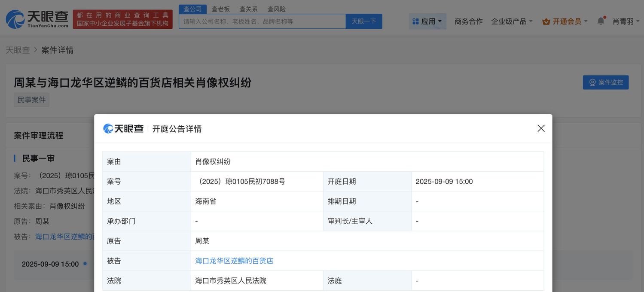644x292 pixels.
Task: Click the 开庭公告详情 dialog title
Action: point(177,129)
